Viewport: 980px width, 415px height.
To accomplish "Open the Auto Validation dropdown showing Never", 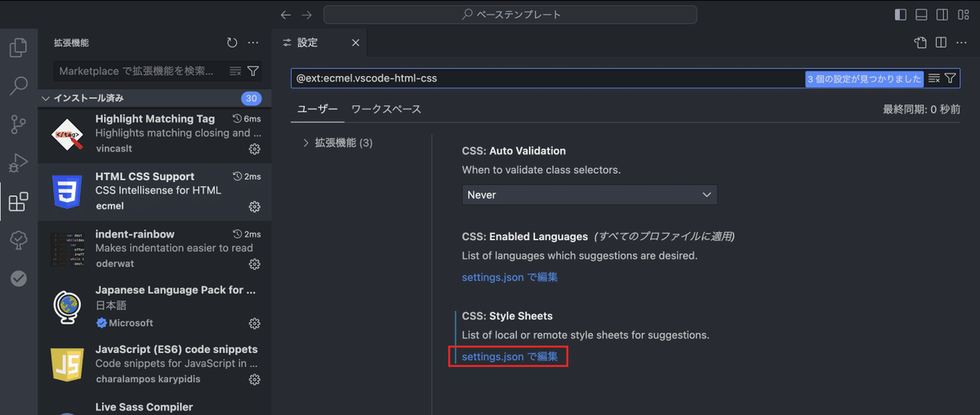I will pyautogui.click(x=590, y=194).
